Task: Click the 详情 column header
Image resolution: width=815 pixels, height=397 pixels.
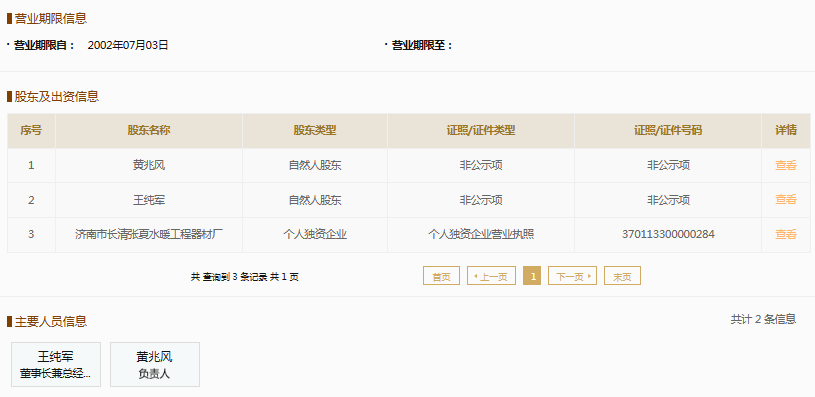Action: coord(786,130)
